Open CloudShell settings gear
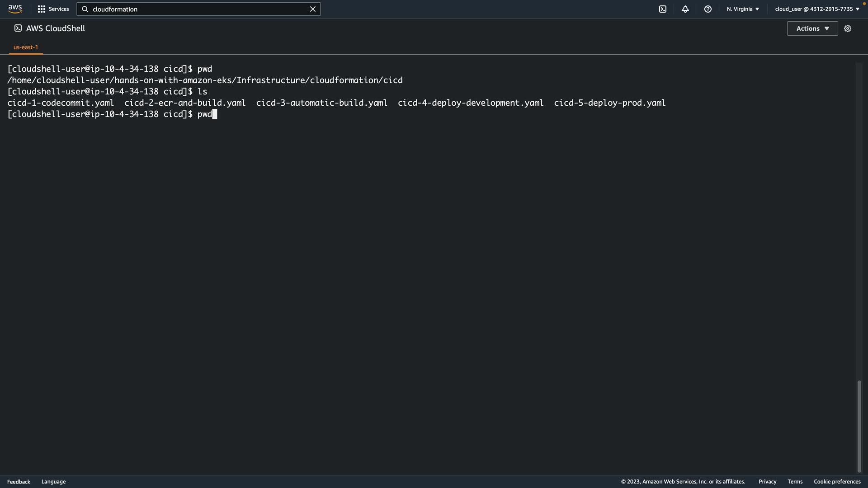 (x=848, y=28)
